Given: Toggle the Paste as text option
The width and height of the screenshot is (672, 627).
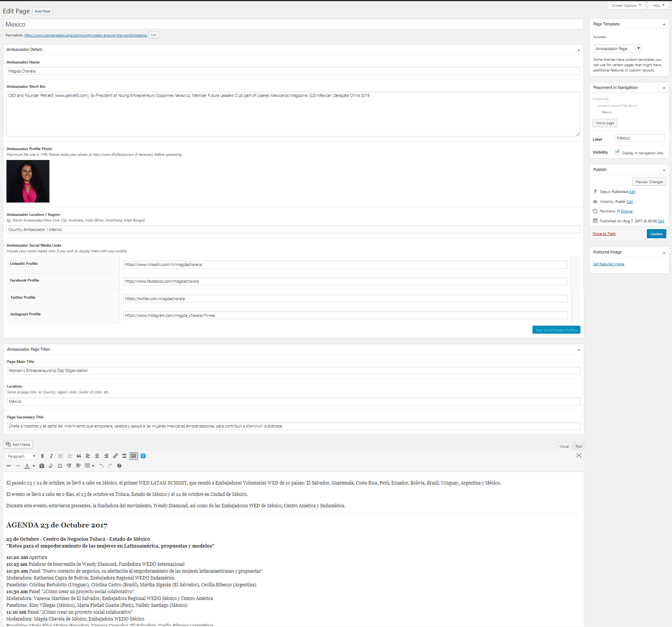Looking at the screenshot, I should click(x=41, y=466).
